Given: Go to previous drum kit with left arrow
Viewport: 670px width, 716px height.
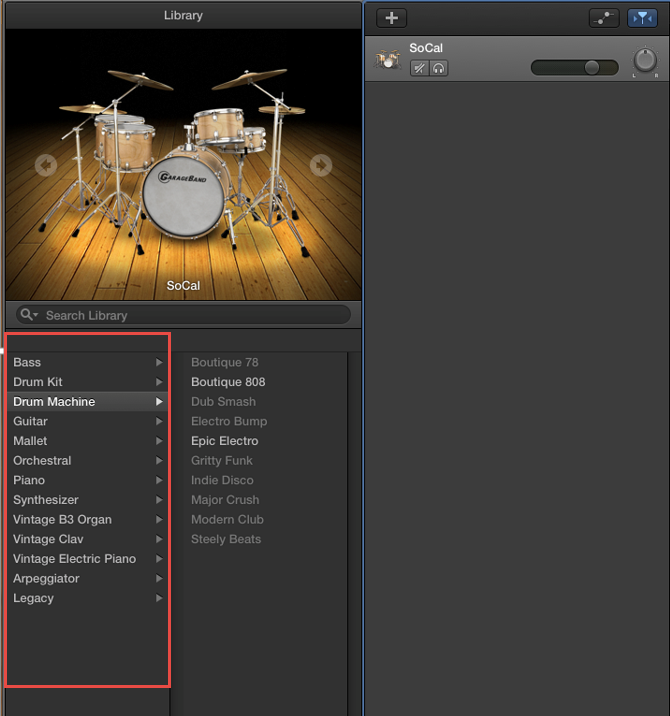Looking at the screenshot, I should pos(46,165).
